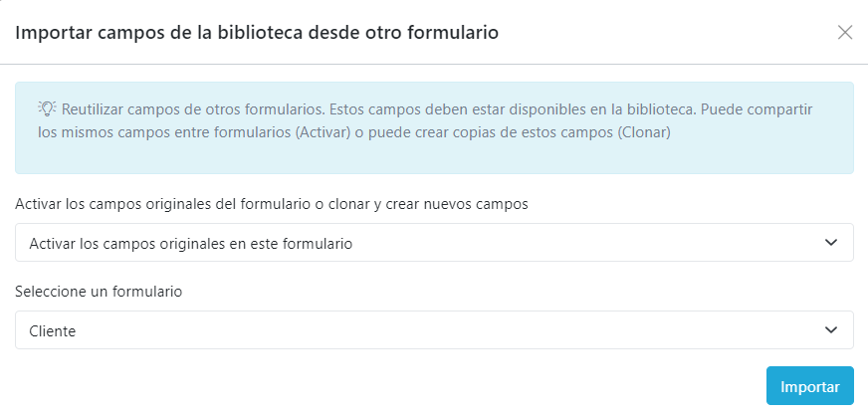The width and height of the screenshot is (868, 417).
Task: Close the import fields dialog
Action: click(x=845, y=32)
